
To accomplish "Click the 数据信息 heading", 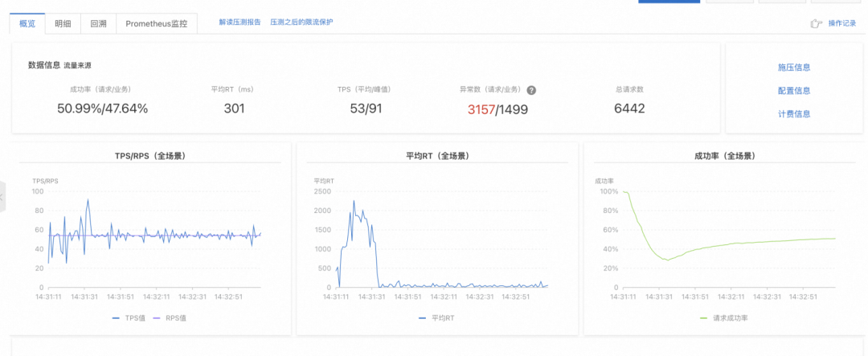I will point(44,65).
